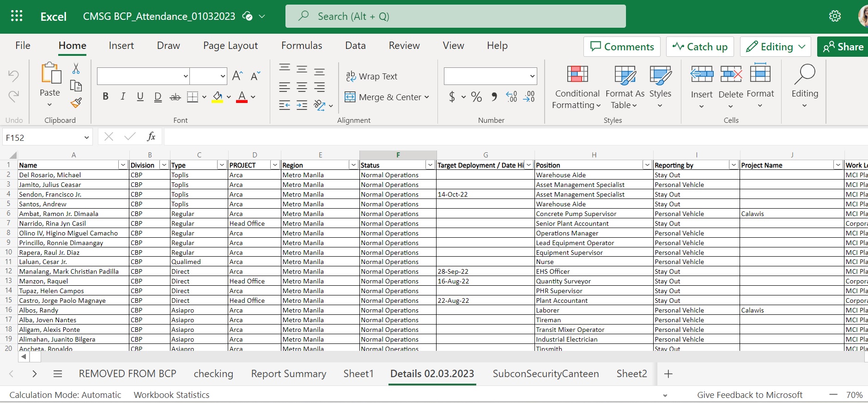Open the Editing mode dropdown
Viewport: 868px width, 403px height.
pos(776,47)
